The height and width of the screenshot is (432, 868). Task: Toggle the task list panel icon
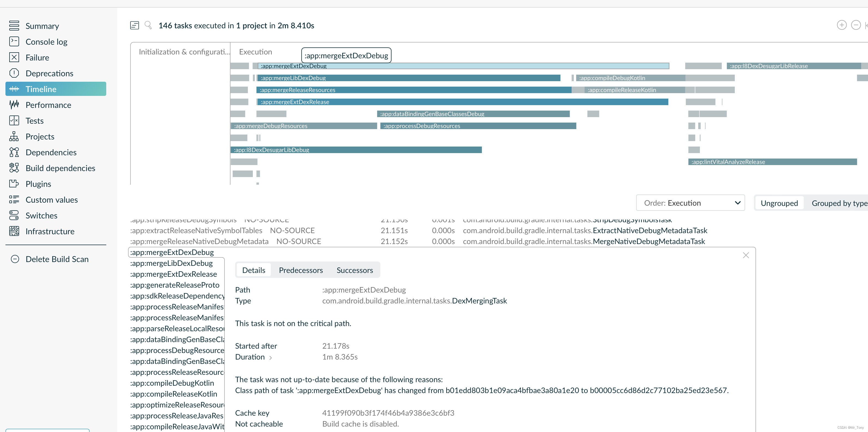pos(134,25)
